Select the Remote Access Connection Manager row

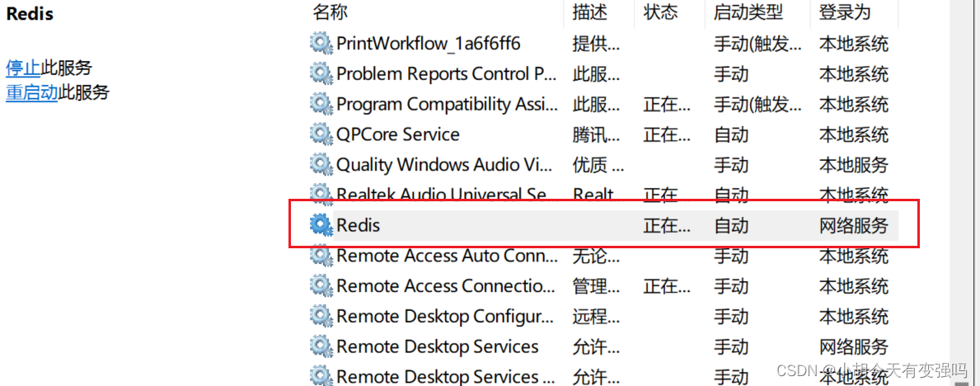(x=446, y=286)
